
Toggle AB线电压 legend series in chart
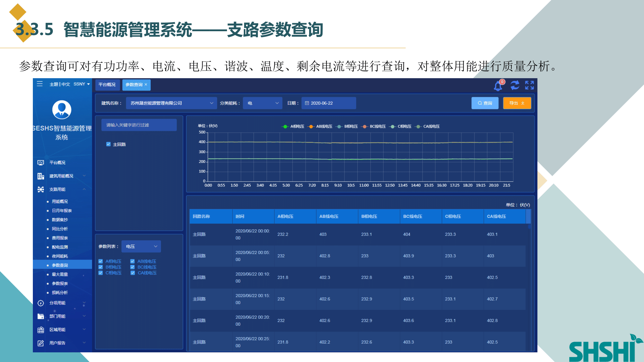tap(320, 126)
